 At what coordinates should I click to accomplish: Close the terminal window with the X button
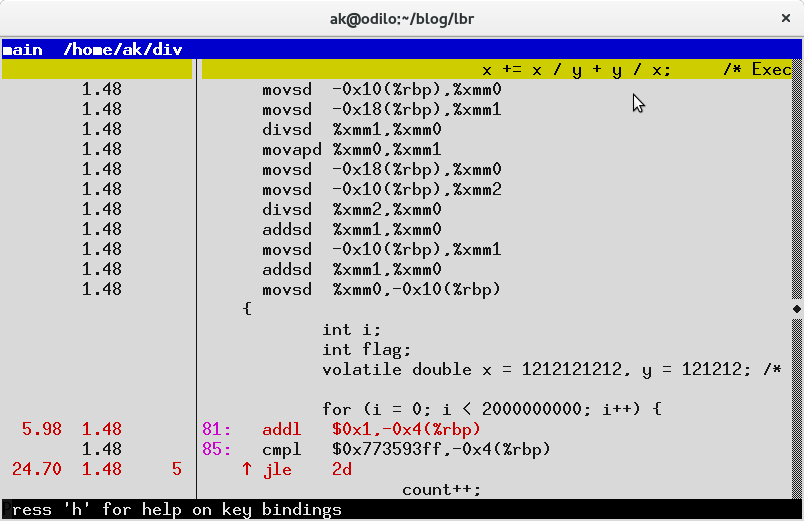(785, 18)
